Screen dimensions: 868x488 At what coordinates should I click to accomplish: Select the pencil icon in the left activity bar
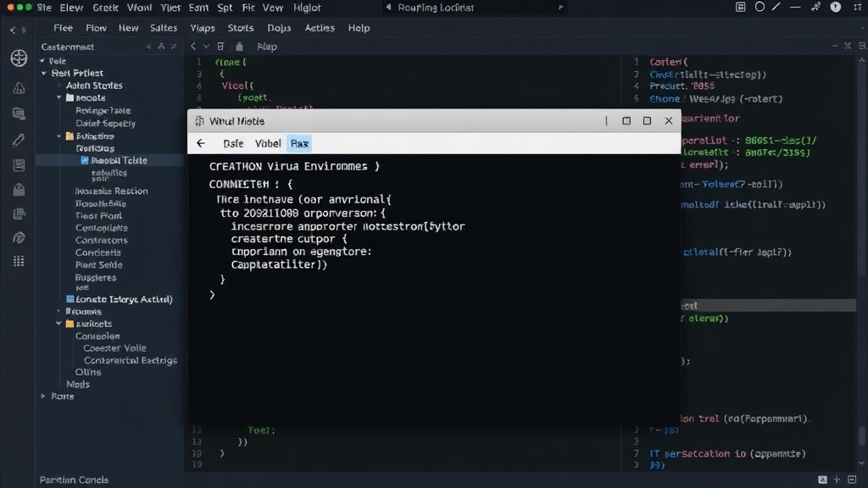[x=19, y=140]
